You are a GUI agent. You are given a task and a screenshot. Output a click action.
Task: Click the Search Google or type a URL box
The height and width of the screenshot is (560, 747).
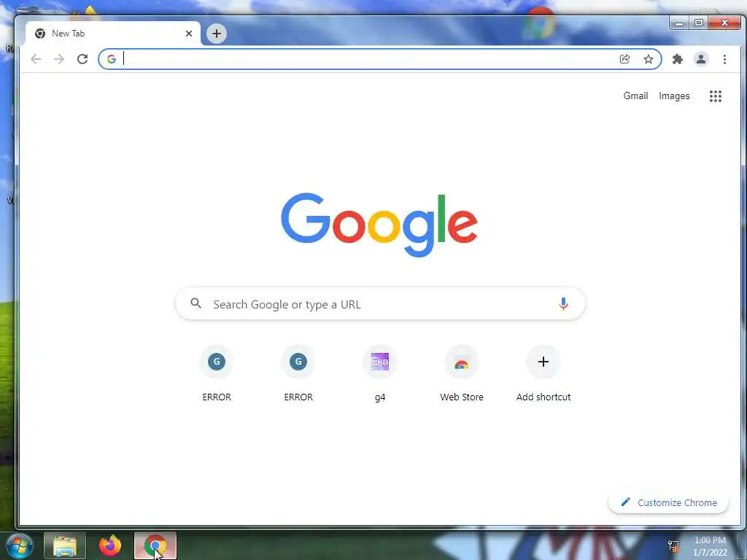(x=380, y=304)
